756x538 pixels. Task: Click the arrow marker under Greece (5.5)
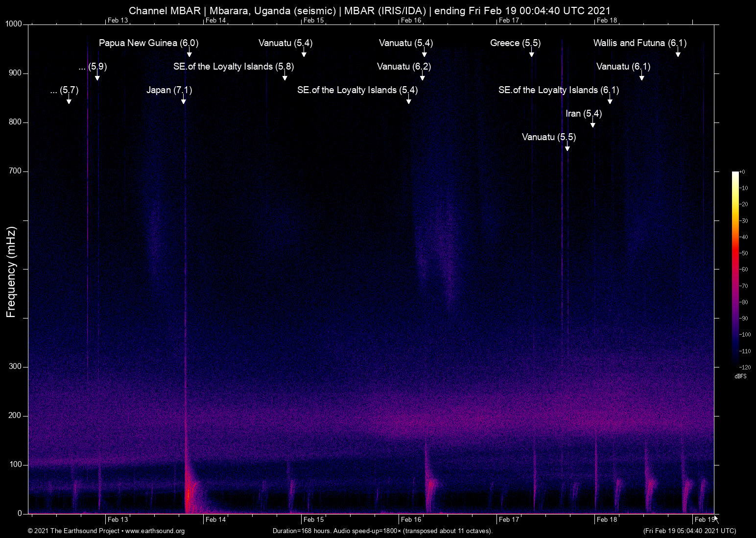click(531, 53)
